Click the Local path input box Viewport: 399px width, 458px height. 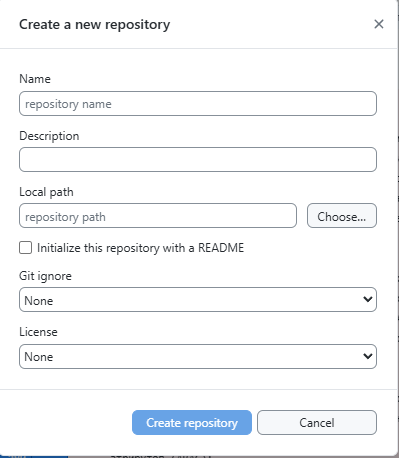(x=158, y=216)
